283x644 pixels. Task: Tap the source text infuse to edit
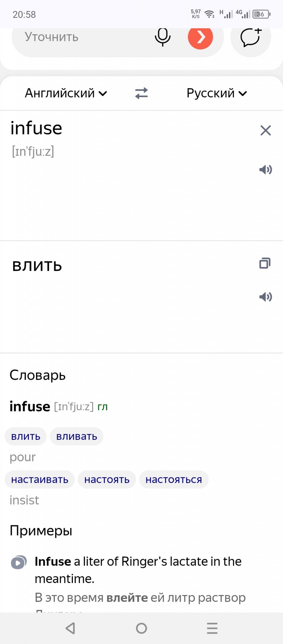(36, 128)
